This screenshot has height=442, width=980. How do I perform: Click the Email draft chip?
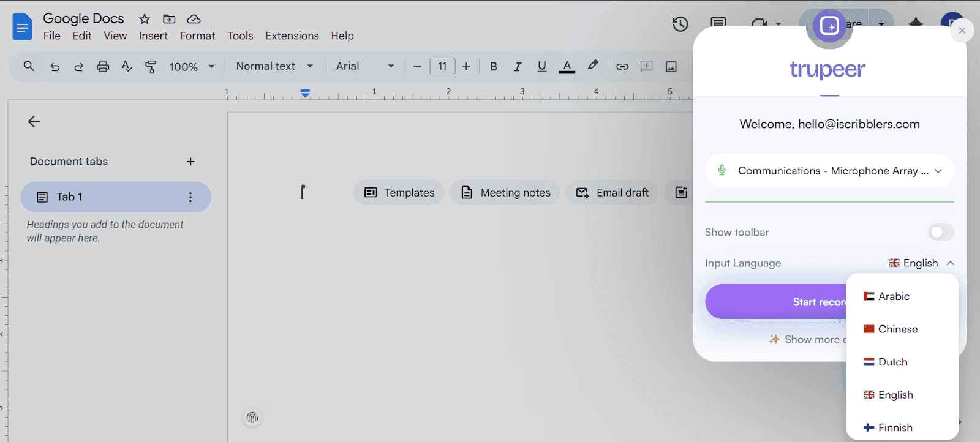click(x=612, y=193)
